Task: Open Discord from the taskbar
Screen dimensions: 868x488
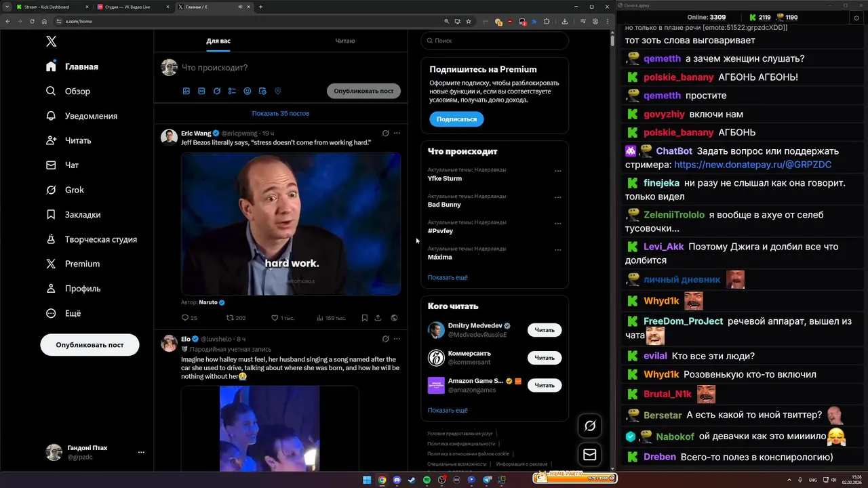Action: point(397,480)
